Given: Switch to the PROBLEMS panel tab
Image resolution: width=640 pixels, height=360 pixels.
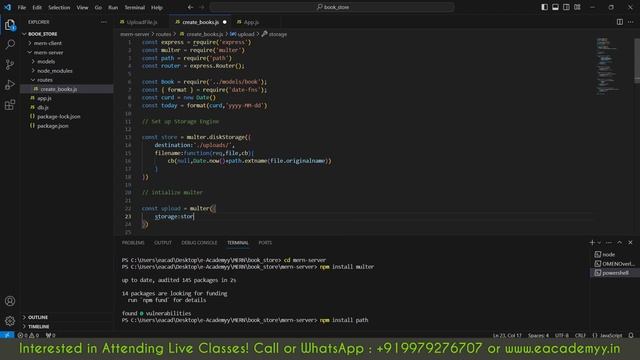Looking at the screenshot, I should pyautogui.click(x=133, y=242).
